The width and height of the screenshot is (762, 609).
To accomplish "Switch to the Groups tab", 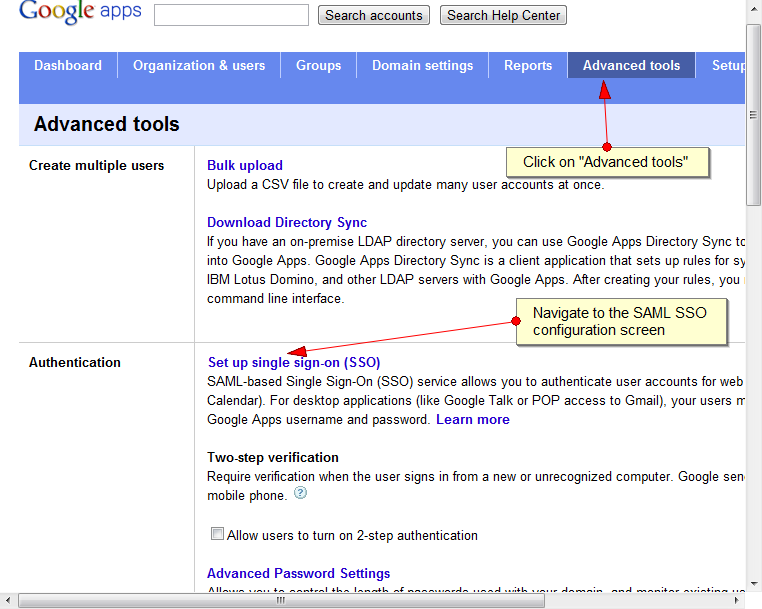I will 318,65.
